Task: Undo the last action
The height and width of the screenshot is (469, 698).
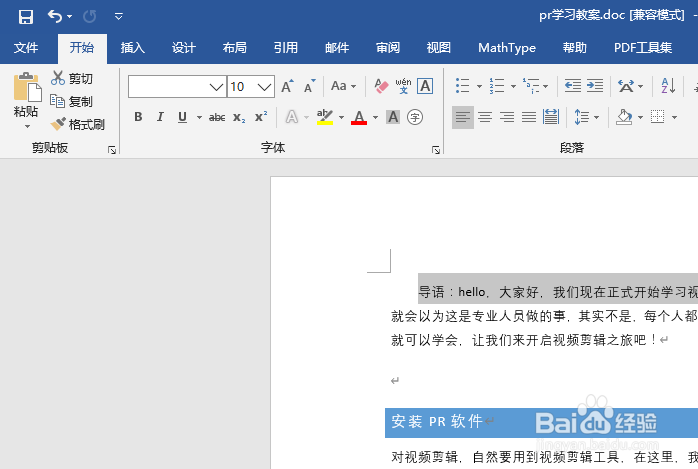Action: tap(55, 17)
